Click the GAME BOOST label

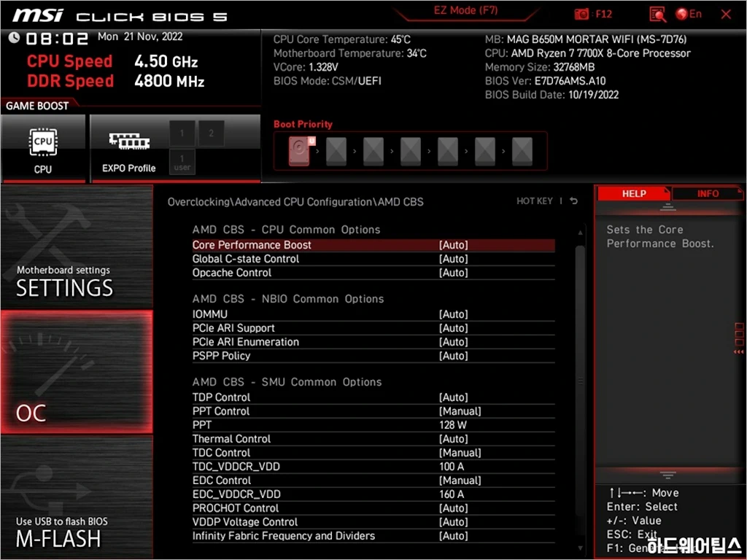point(37,106)
